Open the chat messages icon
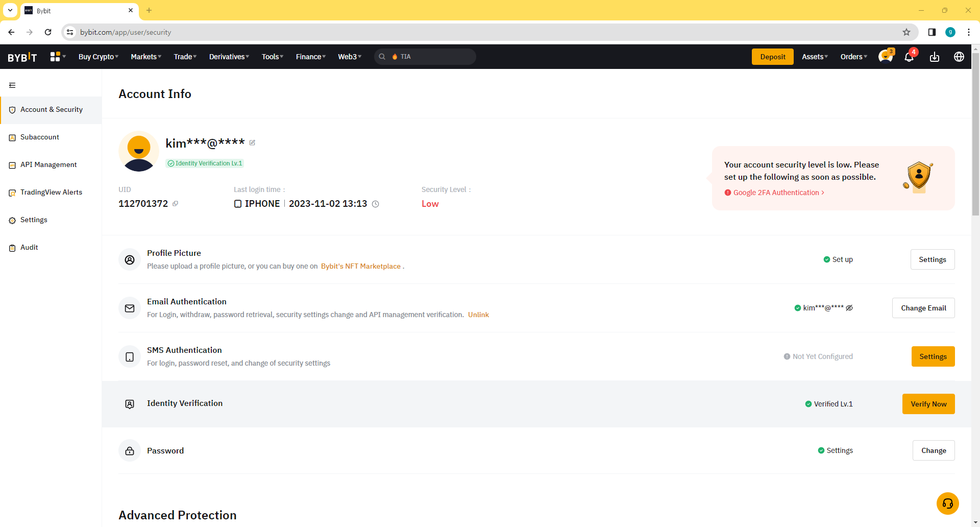980x527 pixels. (x=885, y=57)
